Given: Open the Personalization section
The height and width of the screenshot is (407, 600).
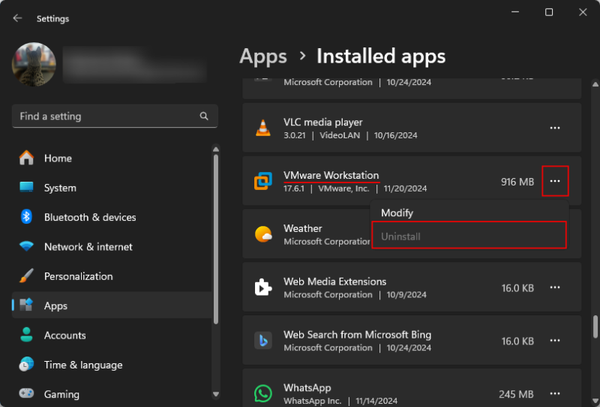Looking at the screenshot, I should [x=78, y=276].
